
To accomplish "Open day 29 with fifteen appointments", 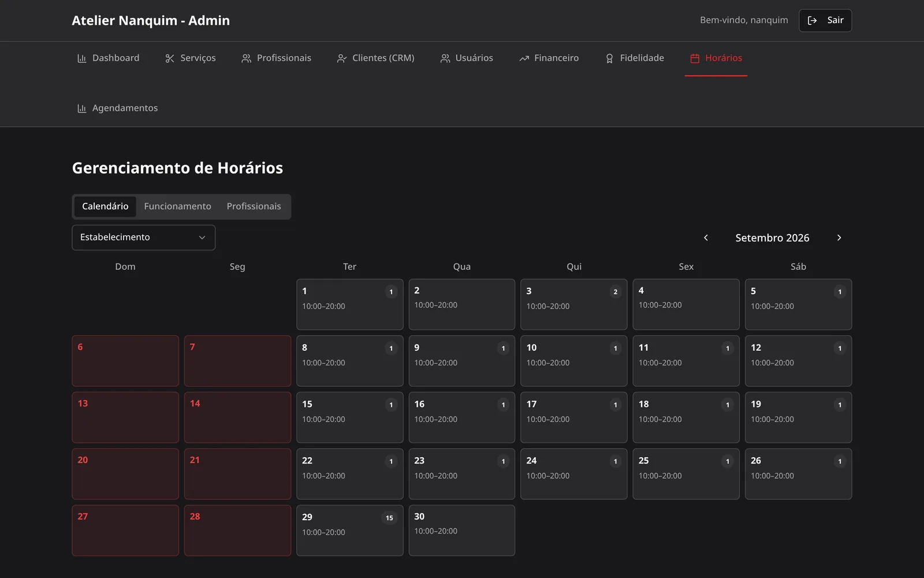I will click(x=350, y=531).
